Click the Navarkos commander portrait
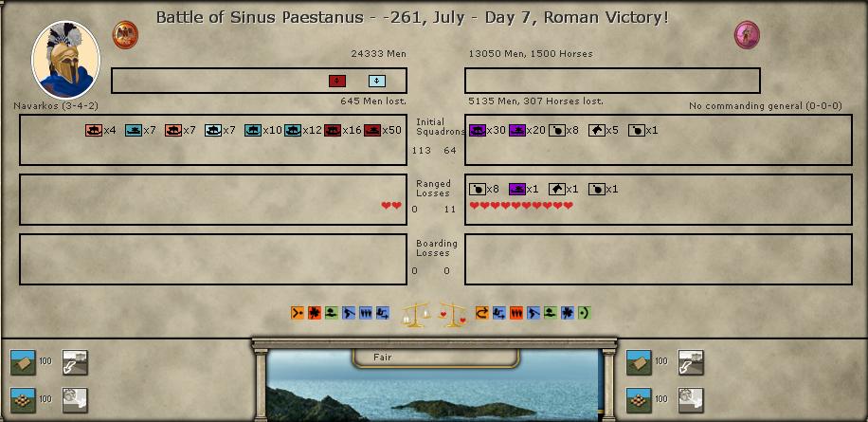This screenshot has width=868, height=422. coord(65,61)
